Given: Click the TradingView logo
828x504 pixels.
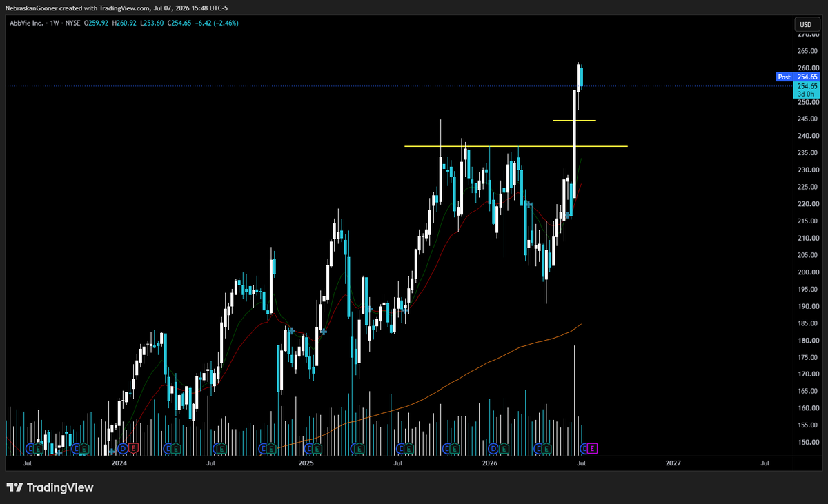Looking at the screenshot, I should [x=50, y=487].
